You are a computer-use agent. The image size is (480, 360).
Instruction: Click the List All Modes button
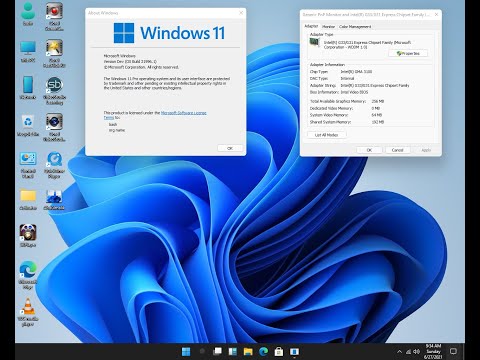(326, 135)
